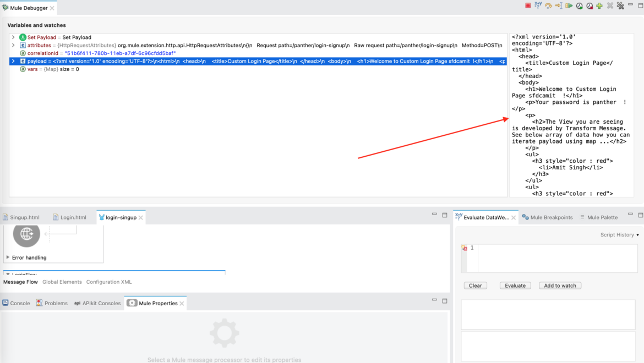The image size is (644, 363).
Task: Expand the Set Payload variable row
Action: click(x=13, y=37)
